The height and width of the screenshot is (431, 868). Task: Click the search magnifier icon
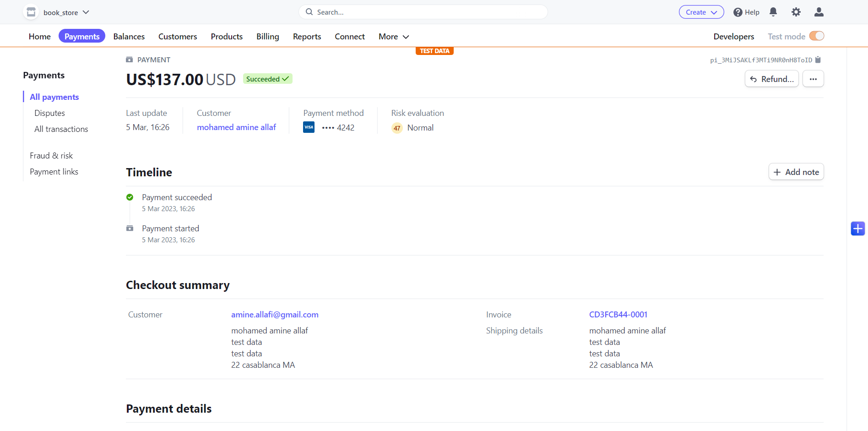click(309, 12)
